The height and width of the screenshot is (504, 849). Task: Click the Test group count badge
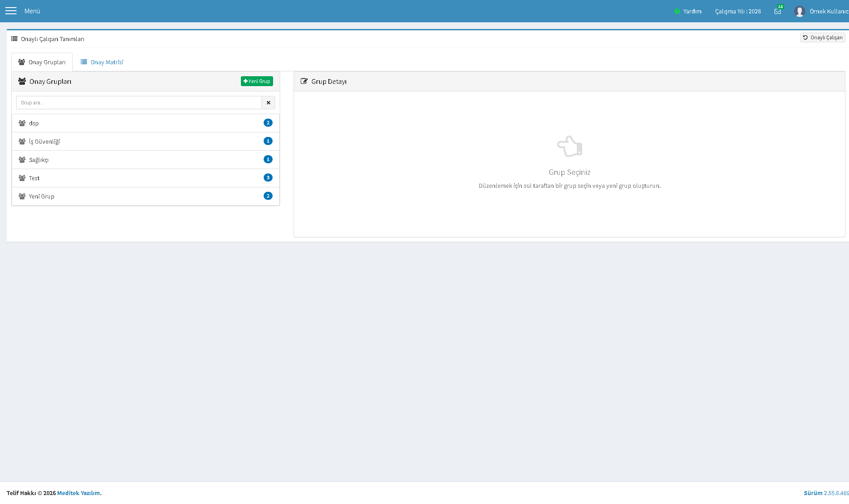(268, 178)
